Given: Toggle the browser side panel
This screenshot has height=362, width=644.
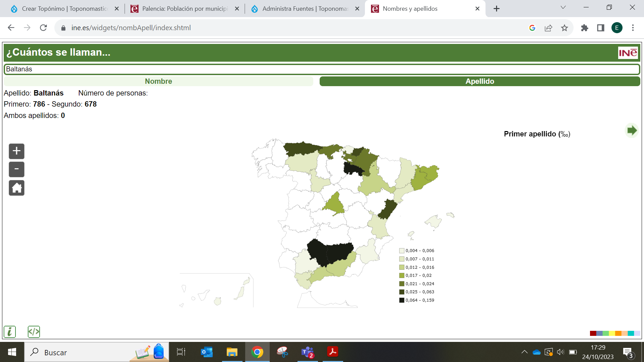Looking at the screenshot, I should tap(601, 28).
